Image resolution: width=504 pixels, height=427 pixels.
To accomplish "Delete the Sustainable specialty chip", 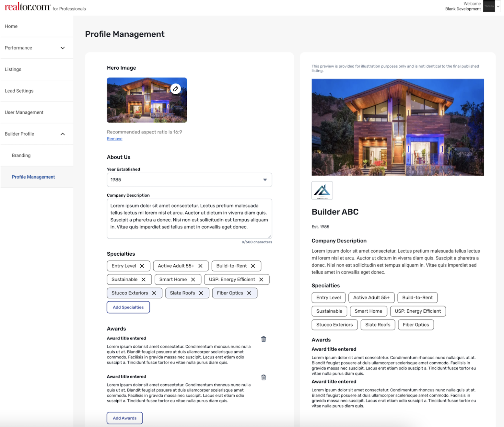I will [x=144, y=280].
